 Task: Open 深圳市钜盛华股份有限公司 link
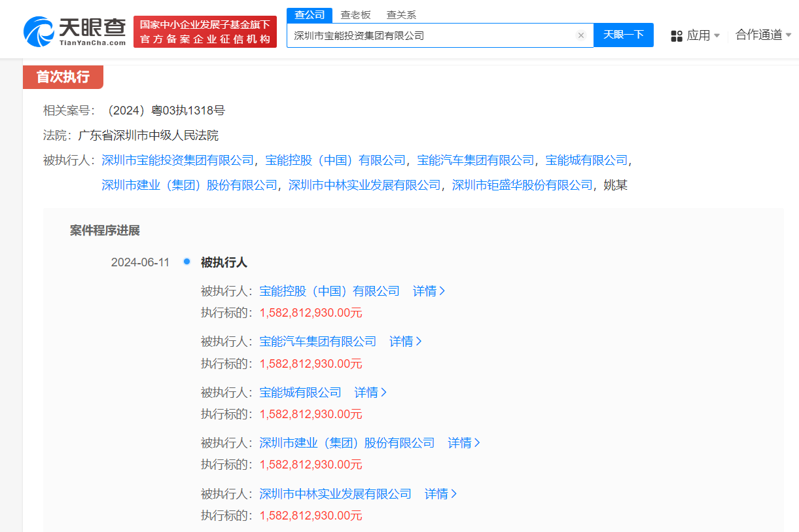[522, 185]
